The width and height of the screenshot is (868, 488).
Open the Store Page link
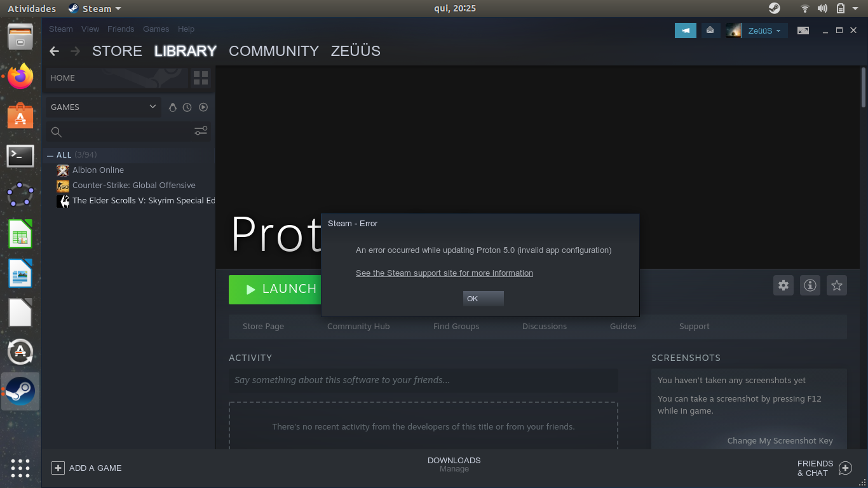pyautogui.click(x=263, y=327)
